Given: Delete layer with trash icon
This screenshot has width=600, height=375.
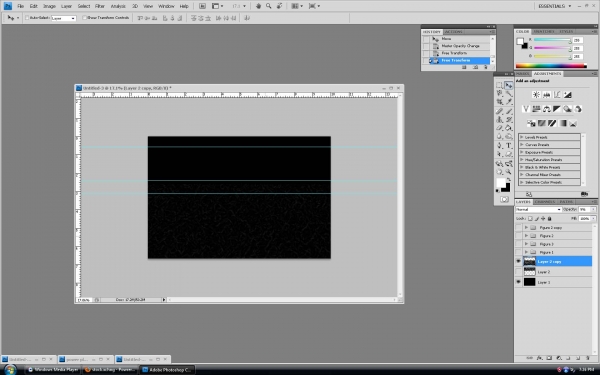Looking at the screenshot, I should point(588,358).
